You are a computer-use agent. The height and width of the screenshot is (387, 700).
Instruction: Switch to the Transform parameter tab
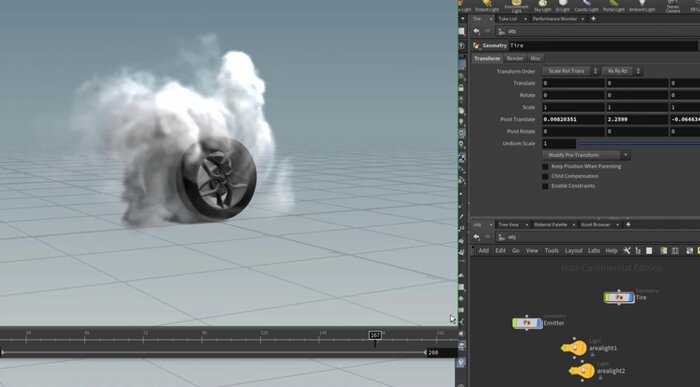pos(487,58)
